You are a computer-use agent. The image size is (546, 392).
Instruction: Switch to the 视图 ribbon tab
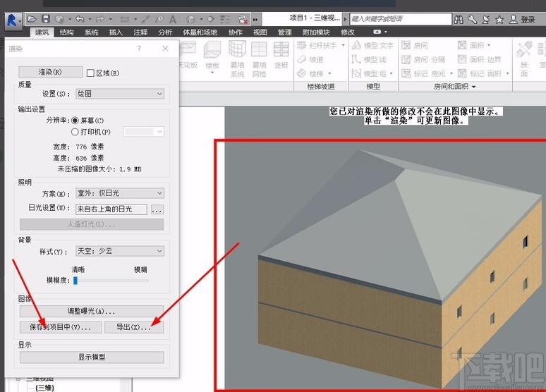click(x=260, y=32)
